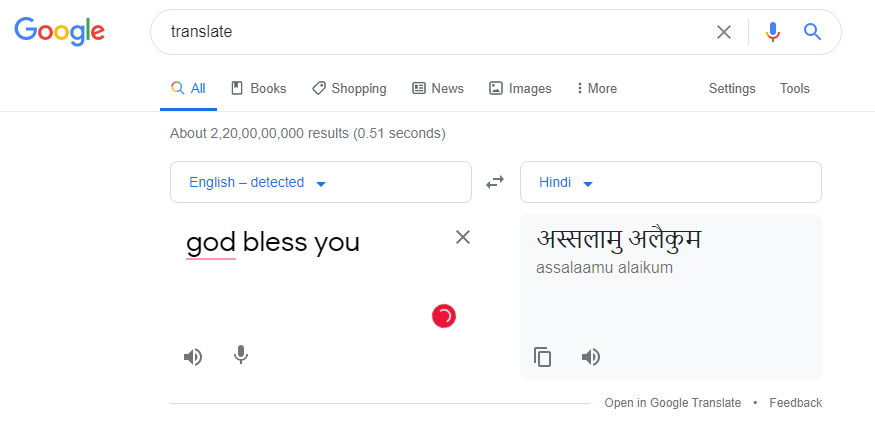Click the Feedback link

pyautogui.click(x=795, y=403)
